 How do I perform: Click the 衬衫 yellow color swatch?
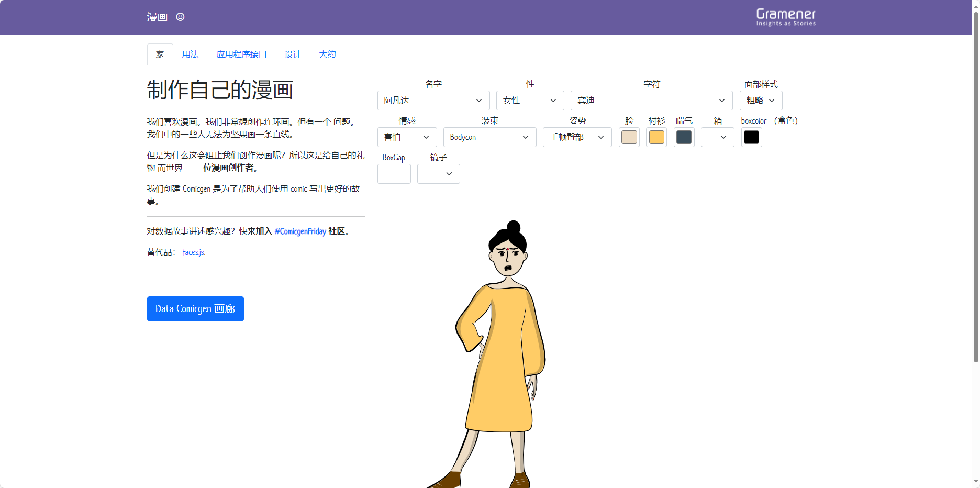tap(656, 137)
